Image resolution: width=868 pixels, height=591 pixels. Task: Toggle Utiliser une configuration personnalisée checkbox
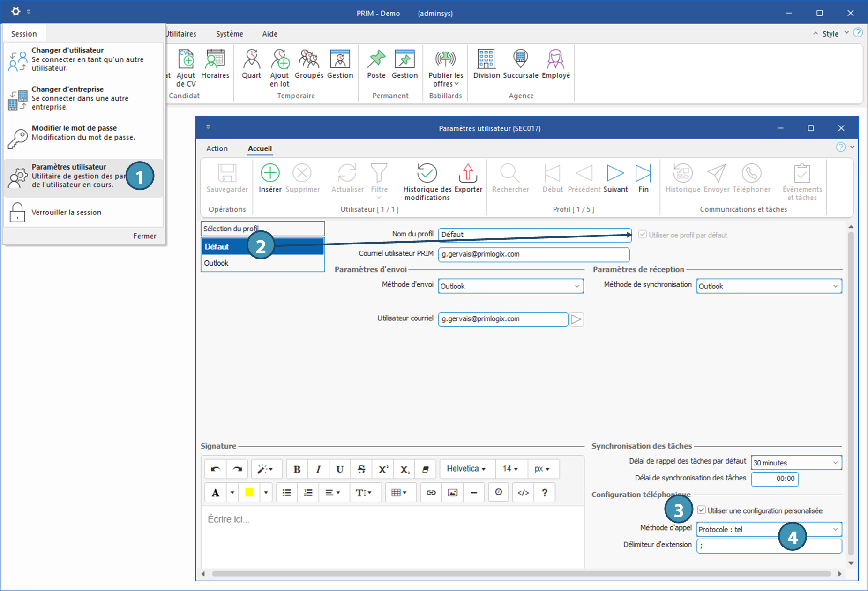pos(702,510)
